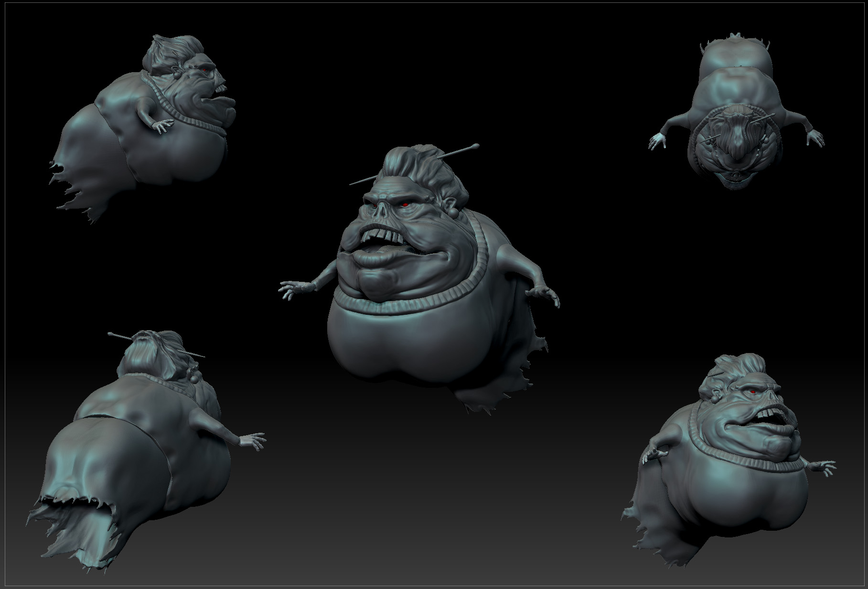Click the hairpin tip above the center model's head
Screen dimensions: 868x589
click(x=475, y=145)
